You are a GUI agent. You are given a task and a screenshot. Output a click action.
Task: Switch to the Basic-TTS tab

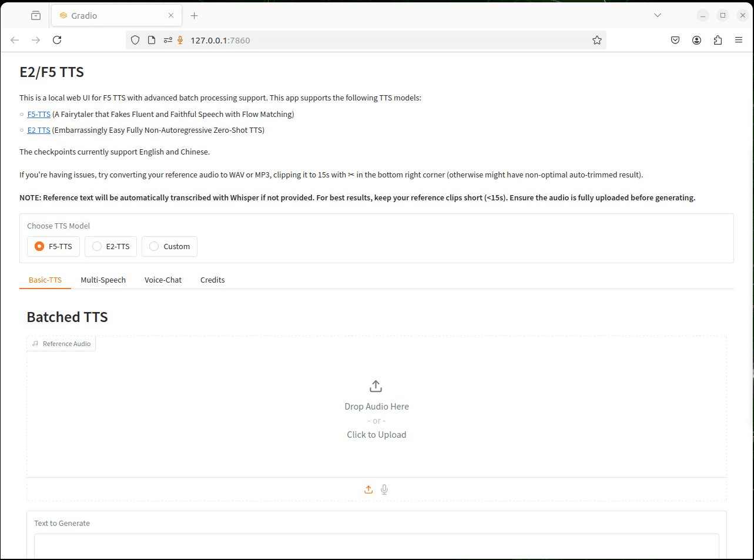45,280
